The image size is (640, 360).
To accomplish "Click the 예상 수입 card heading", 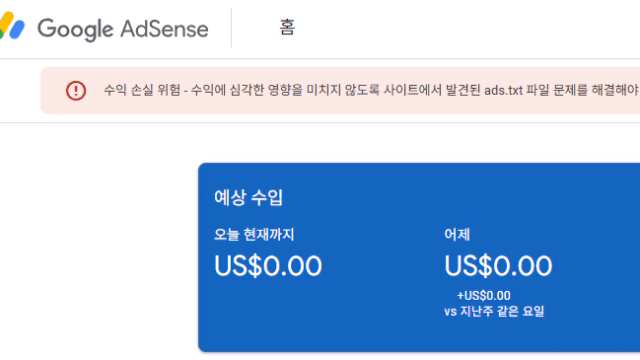I will point(249,198).
